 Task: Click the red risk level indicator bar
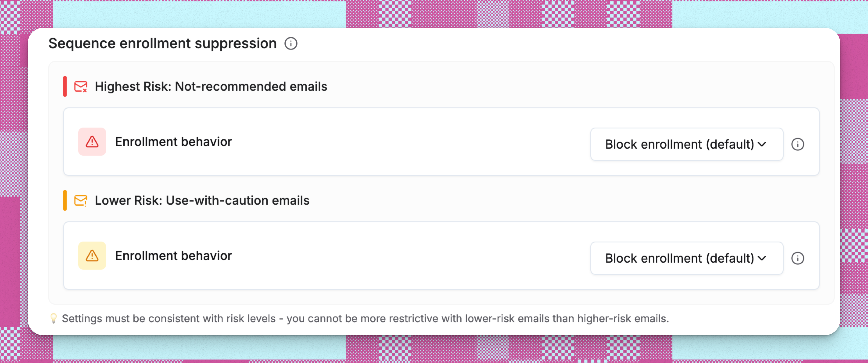click(65, 87)
